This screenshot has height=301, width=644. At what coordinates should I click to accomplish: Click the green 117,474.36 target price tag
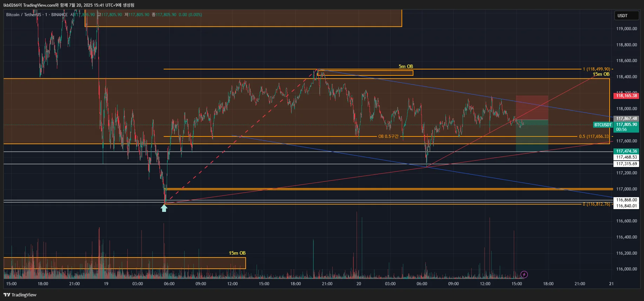pyautogui.click(x=626, y=151)
